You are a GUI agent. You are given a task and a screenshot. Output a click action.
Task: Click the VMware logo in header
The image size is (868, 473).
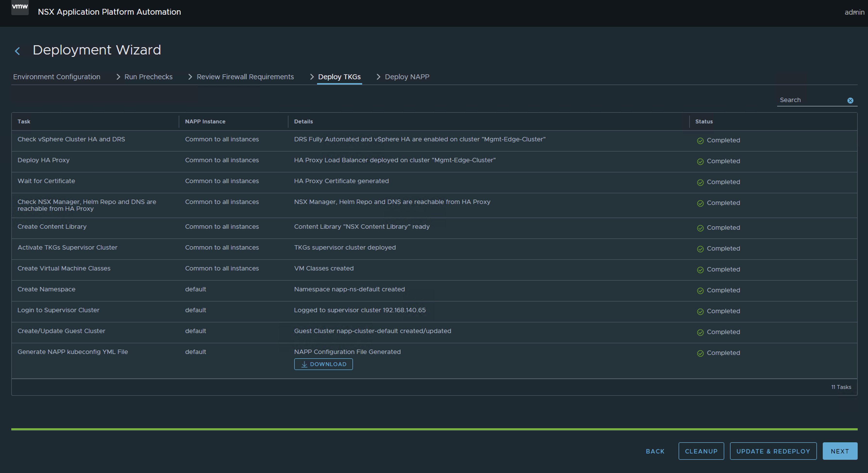coord(20,7)
